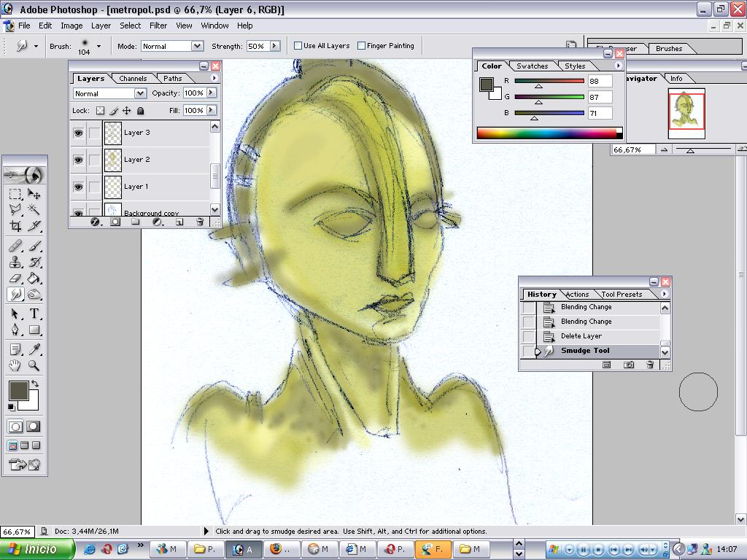
Task: Select the Rectangle shape tool
Action: 34,330
